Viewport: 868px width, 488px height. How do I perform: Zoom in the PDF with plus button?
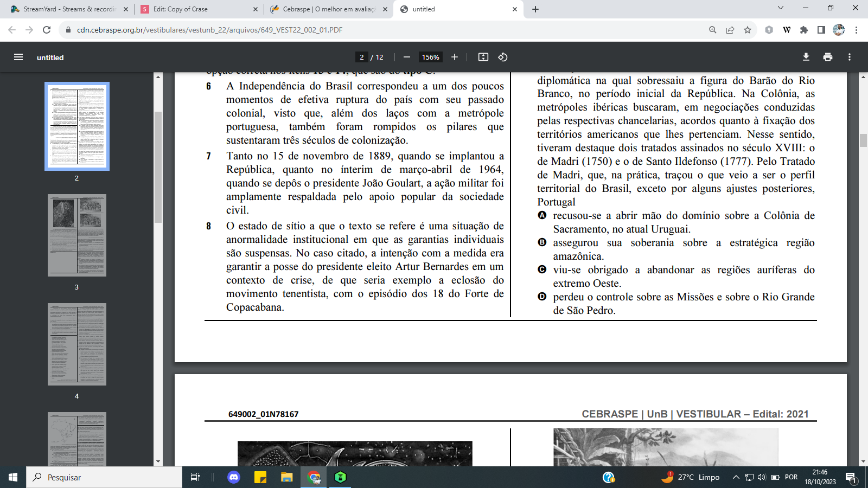coord(455,57)
